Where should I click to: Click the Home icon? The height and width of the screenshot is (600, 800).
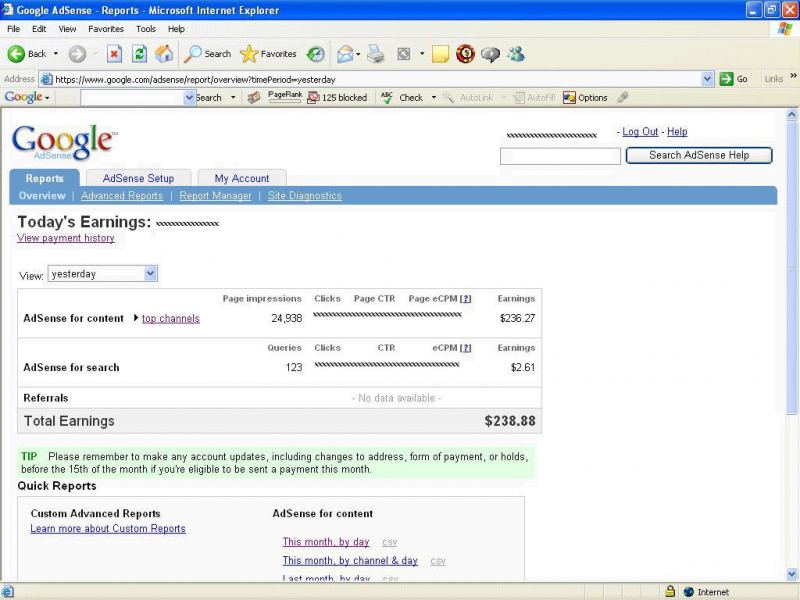click(x=164, y=54)
